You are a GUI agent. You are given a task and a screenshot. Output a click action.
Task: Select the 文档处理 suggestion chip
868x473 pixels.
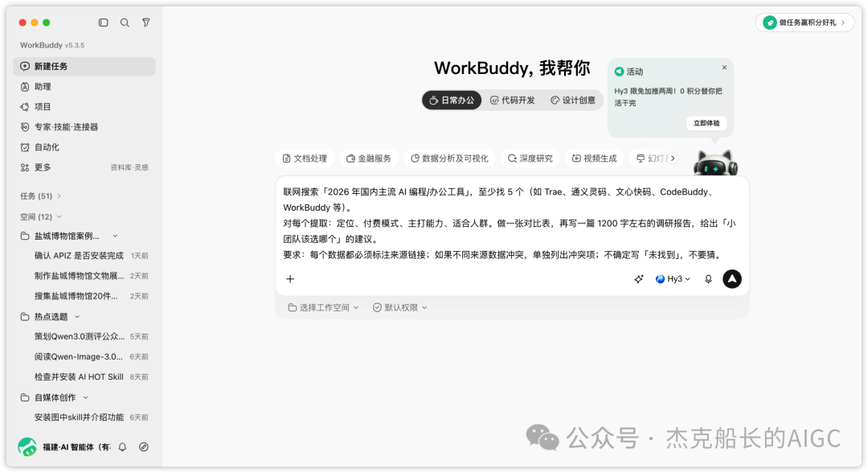click(x=305, y=158)
